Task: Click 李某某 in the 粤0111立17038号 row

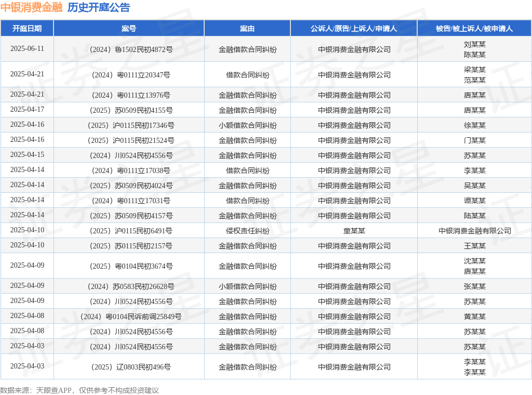Action: (x=475, y=170)
